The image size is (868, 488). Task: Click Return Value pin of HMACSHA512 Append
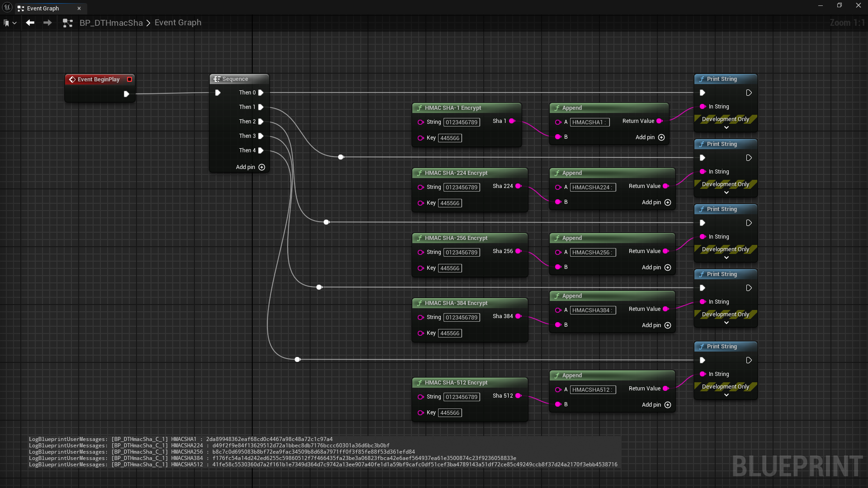coord(665,389)
